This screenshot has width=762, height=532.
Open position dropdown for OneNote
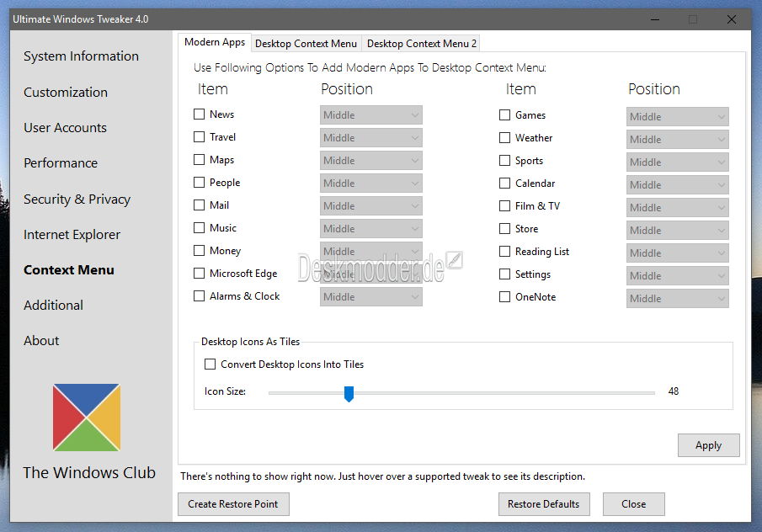[x=678, y=298]
